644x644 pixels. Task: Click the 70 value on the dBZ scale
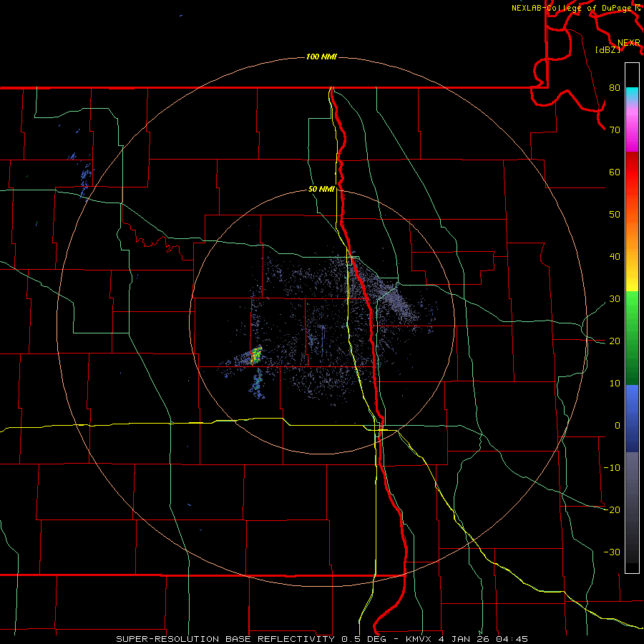coord(615,130)
